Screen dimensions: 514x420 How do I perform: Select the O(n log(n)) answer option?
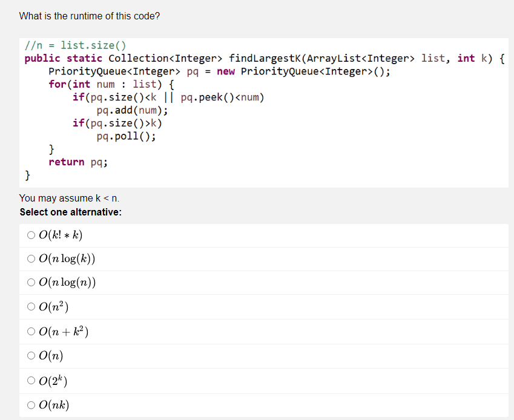point(31,283)
